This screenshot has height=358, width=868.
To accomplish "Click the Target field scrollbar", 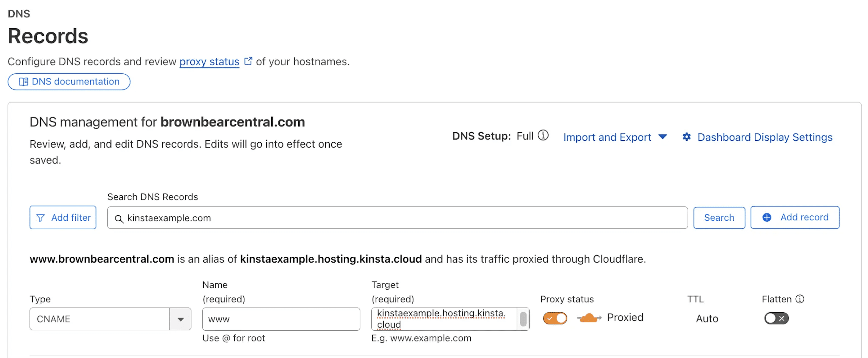I will 523,319.
